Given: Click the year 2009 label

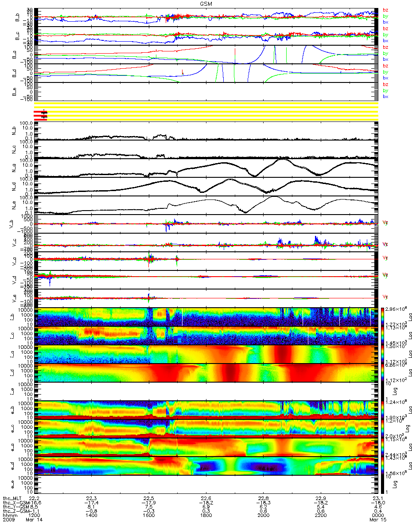Looking at the screenshot, I should coord(8,520).
